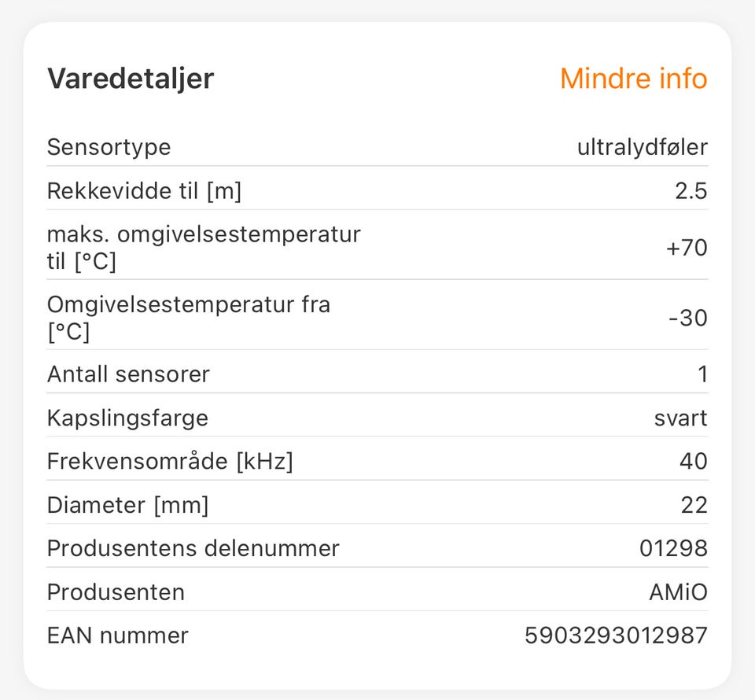755x700 pixels.
Task: Click the Frekvensområde [kHz] label
Action: (x=170, y=461)
